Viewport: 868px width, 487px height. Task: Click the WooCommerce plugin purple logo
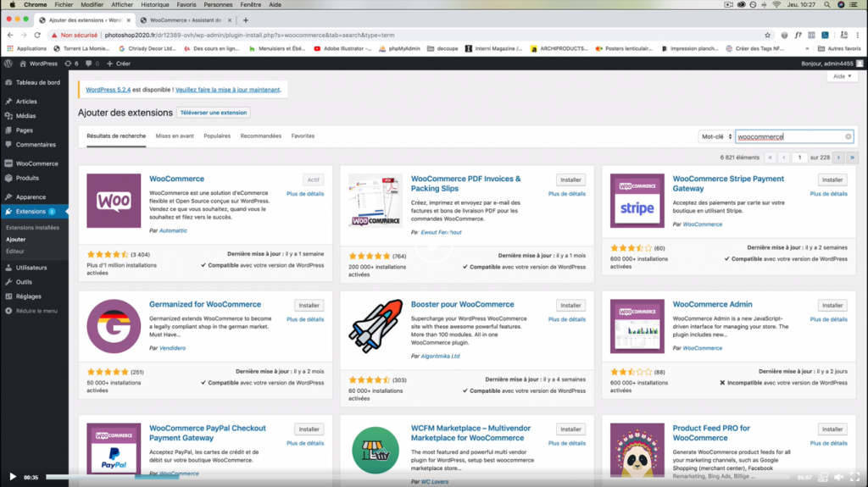[114, 201]
